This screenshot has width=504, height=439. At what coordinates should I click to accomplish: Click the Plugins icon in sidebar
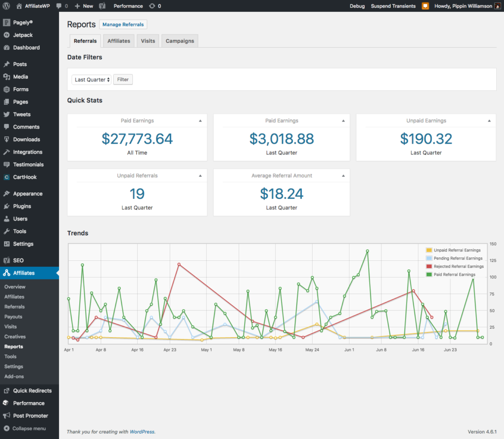click(x=6, y=206)
